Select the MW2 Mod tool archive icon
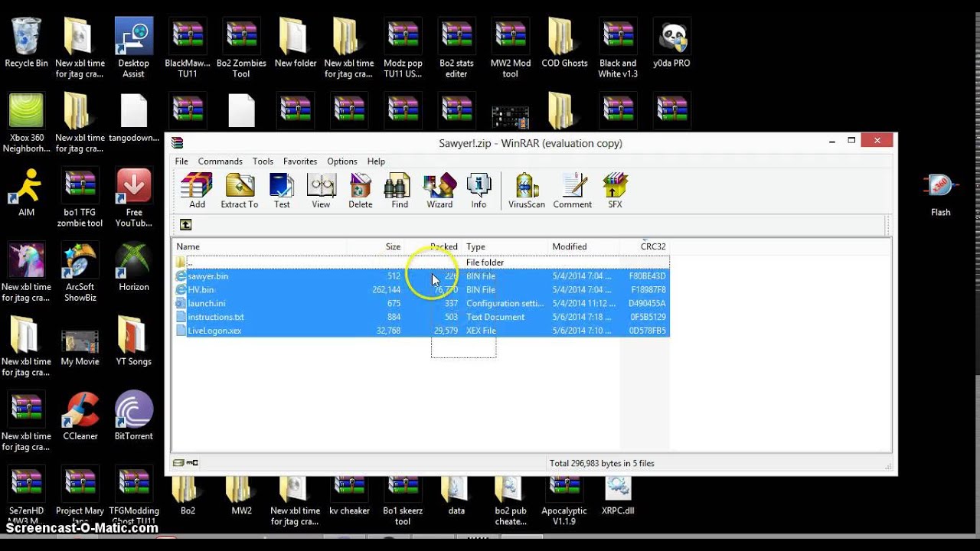 coord(511,47)
